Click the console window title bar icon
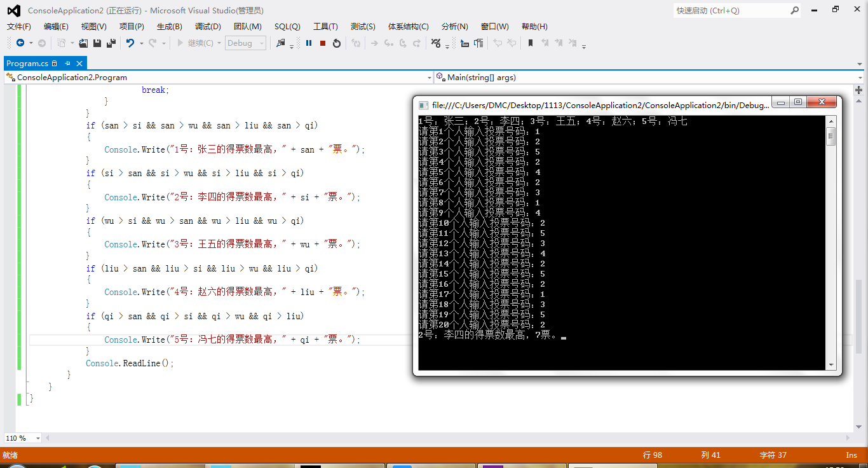Screen dimensions: 868x468 (424, 105)
